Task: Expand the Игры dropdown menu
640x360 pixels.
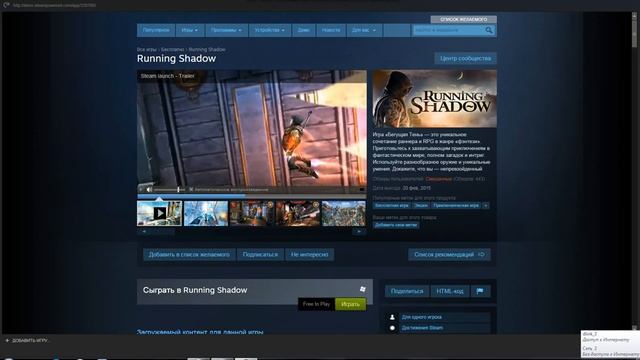Action: [190, 30]
